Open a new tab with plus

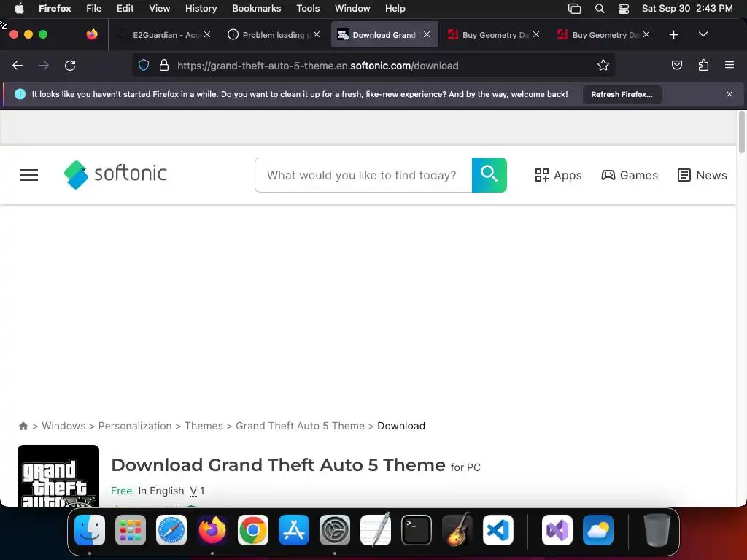(x=673, y=35)
